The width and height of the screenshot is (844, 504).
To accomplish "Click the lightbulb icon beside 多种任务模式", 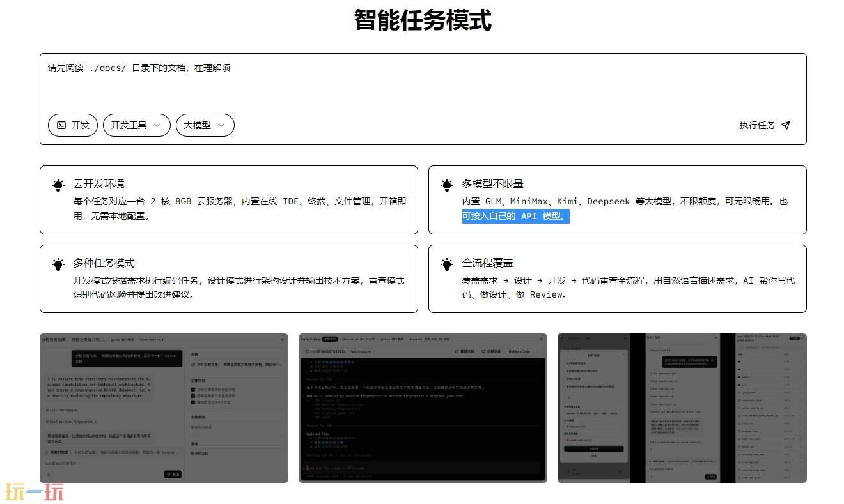I will [x=58, y=263].
